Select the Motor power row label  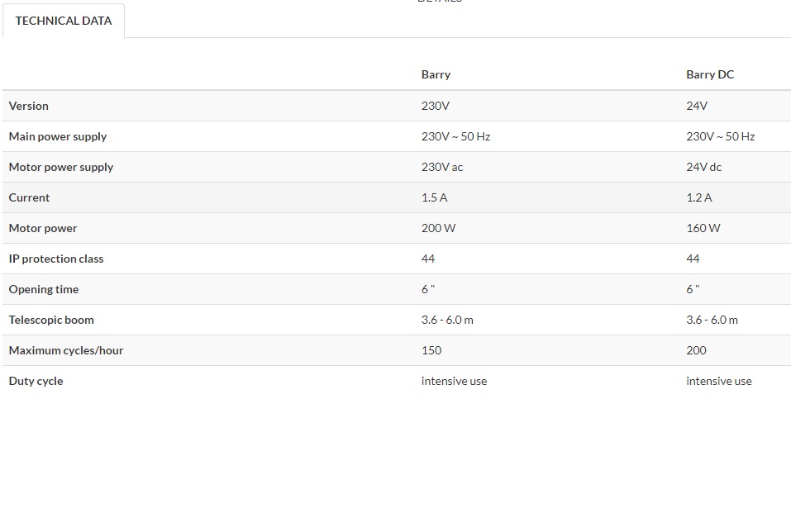tap(43, 228)
